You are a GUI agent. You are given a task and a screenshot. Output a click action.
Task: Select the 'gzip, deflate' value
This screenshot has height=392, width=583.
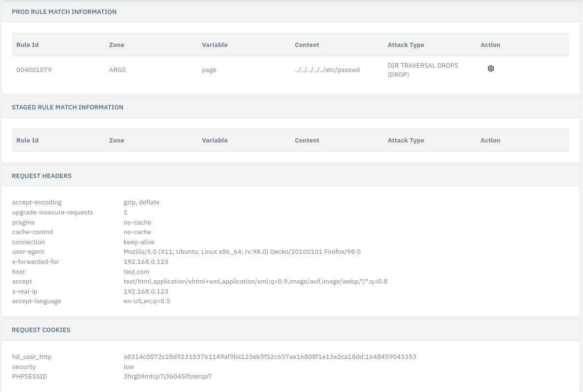[142, 202]
